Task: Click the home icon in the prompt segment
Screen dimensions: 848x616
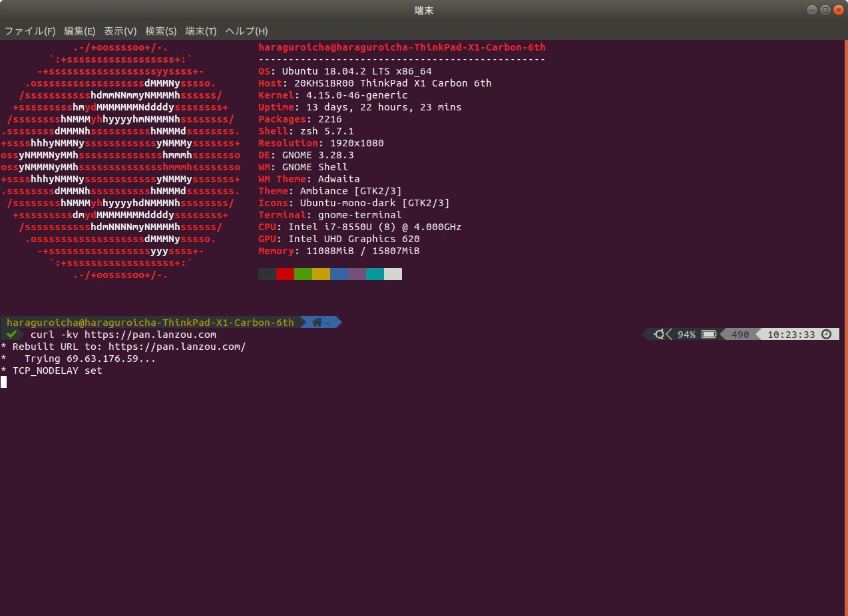Action: coord(317,323)
